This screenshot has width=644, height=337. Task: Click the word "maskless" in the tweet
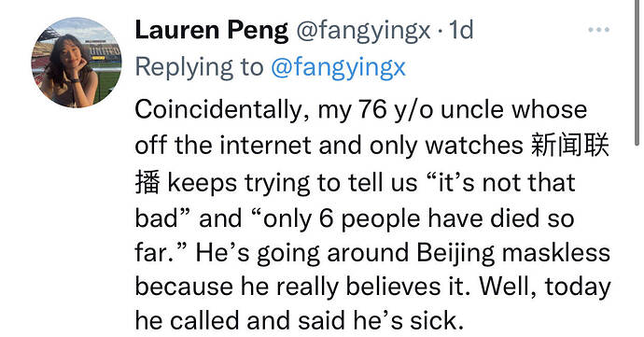[x=556, y=252]
